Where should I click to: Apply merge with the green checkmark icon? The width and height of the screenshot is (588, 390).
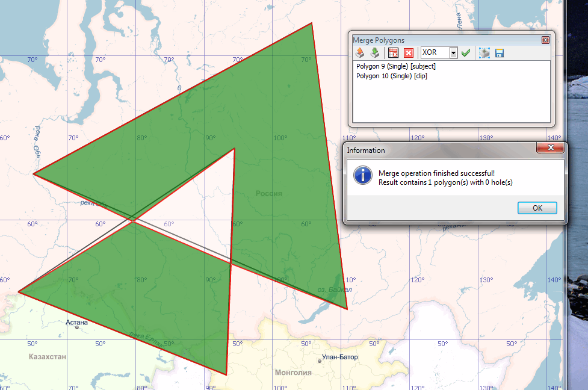pyautogui.click(x=465, y=53)
